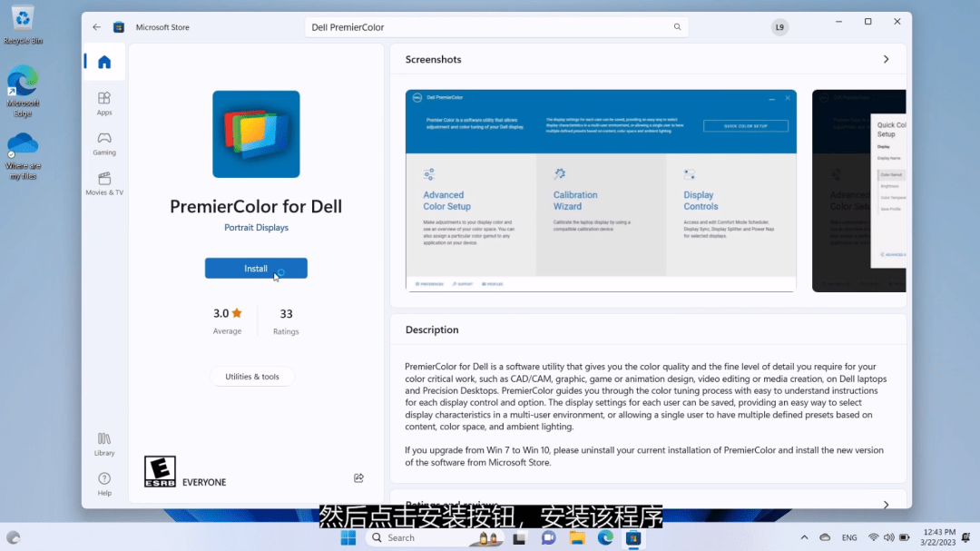
Task: Show hidden icons with the tray chevron
Action: (804, 536)
